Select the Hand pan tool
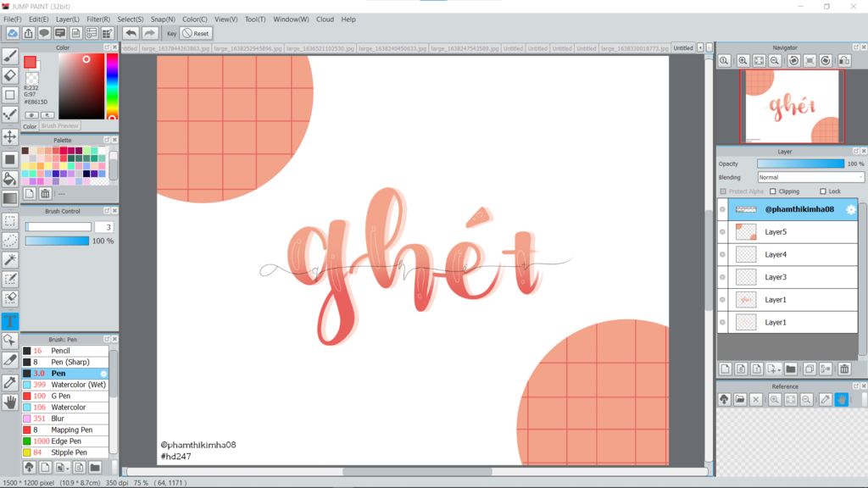Viewport: 868px width, 488px height. (x=10, y=402)
